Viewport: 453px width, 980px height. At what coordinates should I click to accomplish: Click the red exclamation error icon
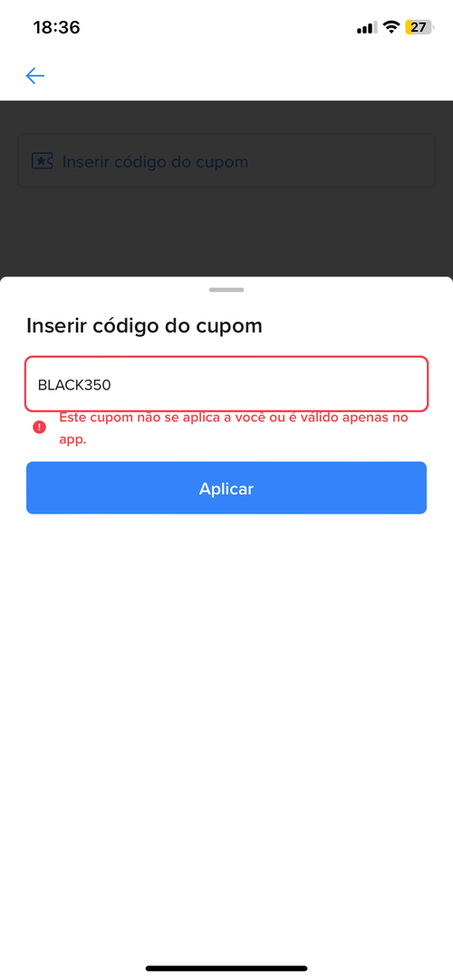[39, 427]
